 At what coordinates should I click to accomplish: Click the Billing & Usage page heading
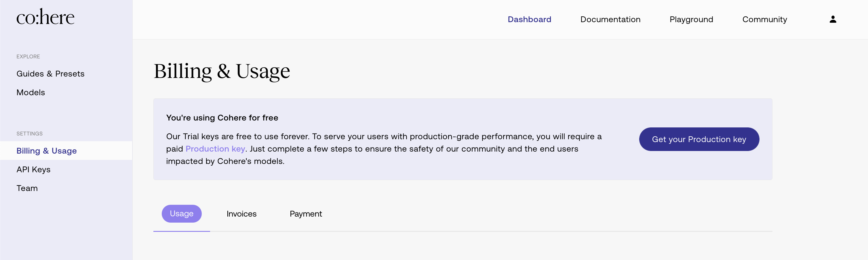[x=222, y=71]
